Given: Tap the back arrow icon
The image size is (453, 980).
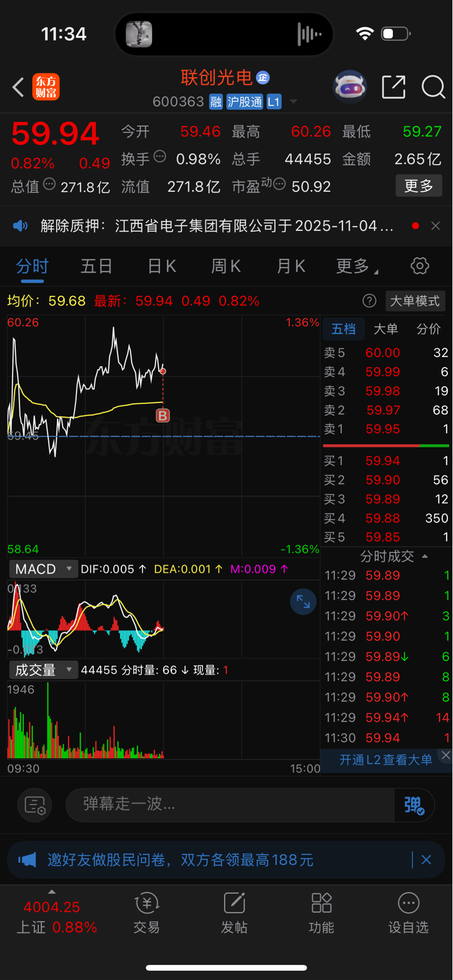Looking at the screenshot, I should 18,87.
